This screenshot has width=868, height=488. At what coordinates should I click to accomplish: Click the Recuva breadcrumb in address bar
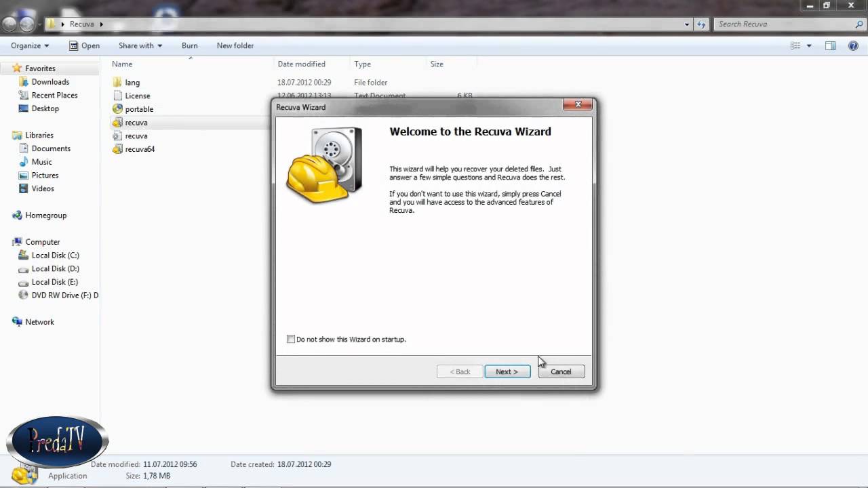coord(82,24)
